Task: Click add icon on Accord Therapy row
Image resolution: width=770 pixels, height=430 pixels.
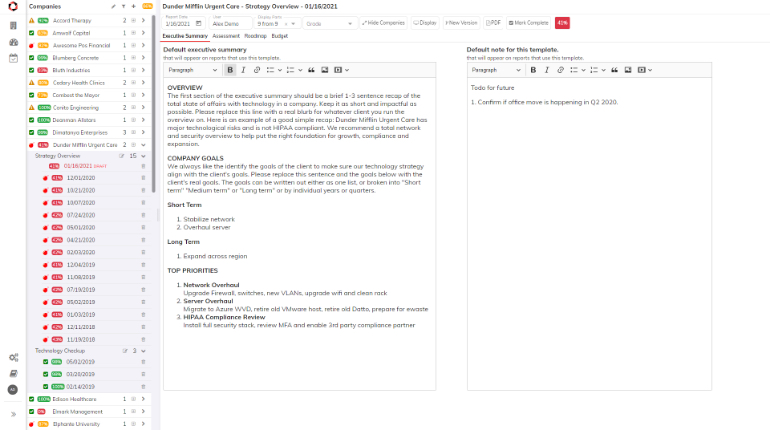Action: [133, 21]
